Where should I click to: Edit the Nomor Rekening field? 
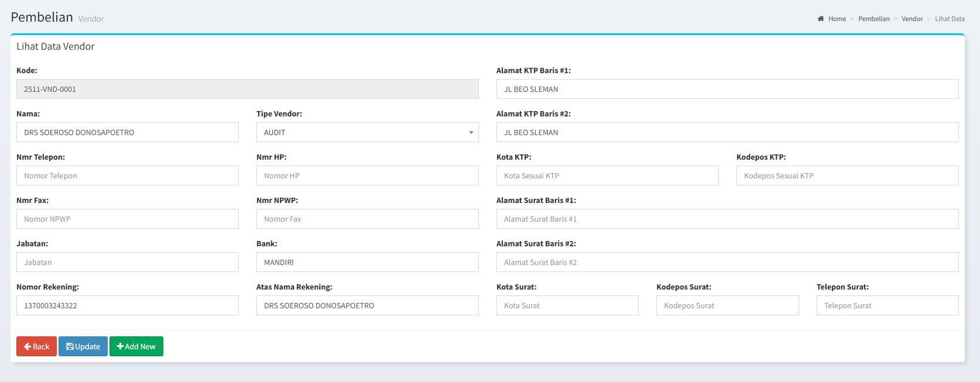[127, 305]
